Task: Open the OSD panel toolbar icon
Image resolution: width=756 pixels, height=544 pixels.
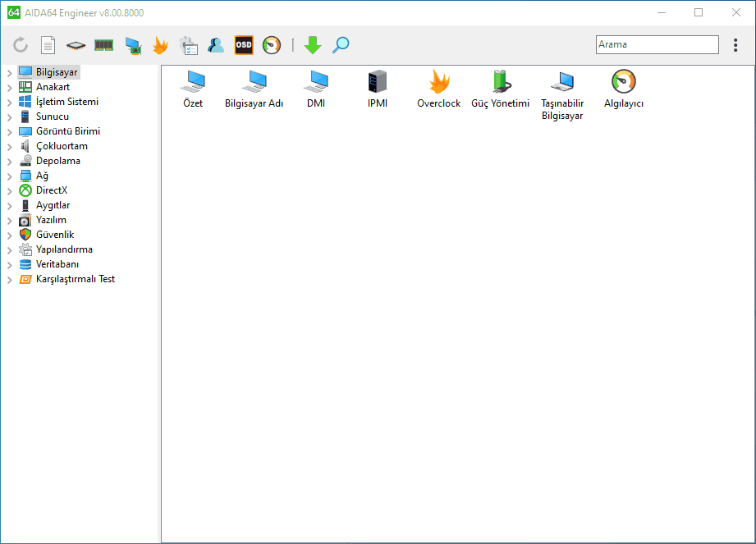Action: [244, 45]
